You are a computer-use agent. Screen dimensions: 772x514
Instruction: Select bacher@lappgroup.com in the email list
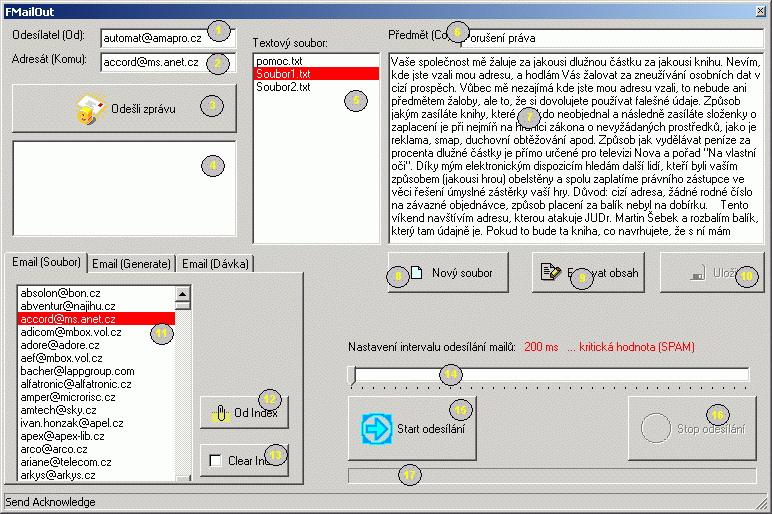pyautogui.click(x=96, y=371)
